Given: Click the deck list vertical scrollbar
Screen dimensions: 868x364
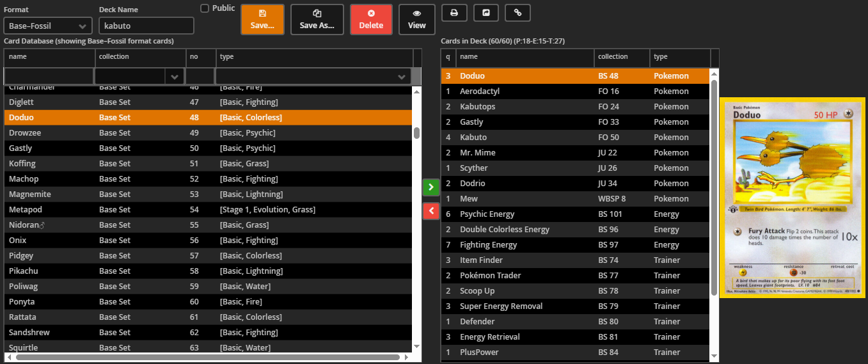Looking at the screenshot, I should [714, 187].
